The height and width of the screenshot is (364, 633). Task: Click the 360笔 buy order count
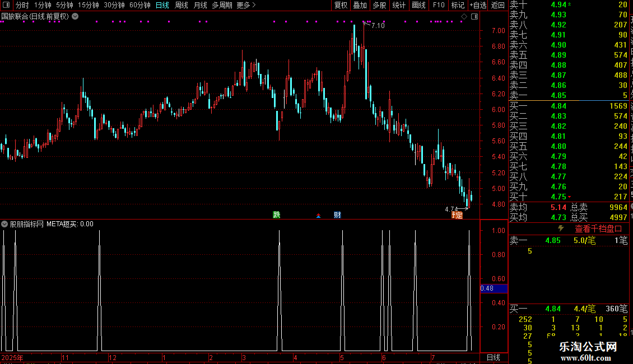pyautogui.click(x=616, y=309)
